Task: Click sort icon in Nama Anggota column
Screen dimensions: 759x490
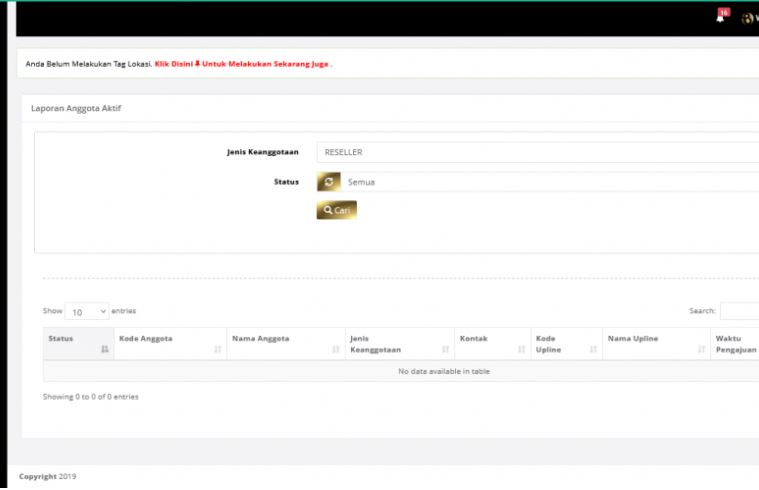Action: tap(335, 349)
